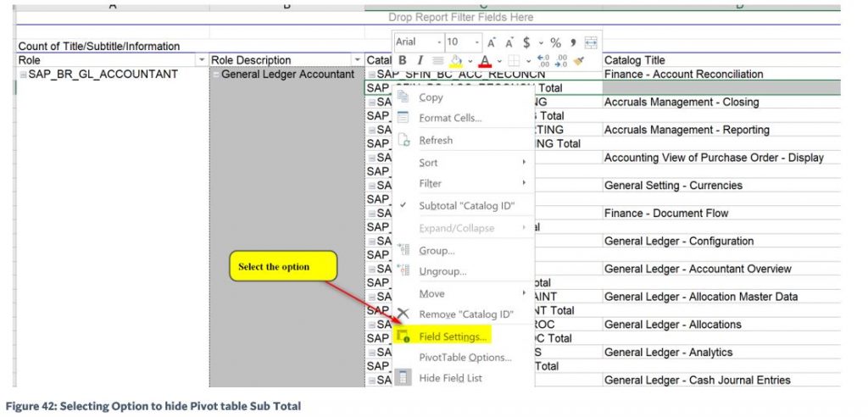
Task: Open the accounting format dropdown arrow
Action: tap(541, 42)
